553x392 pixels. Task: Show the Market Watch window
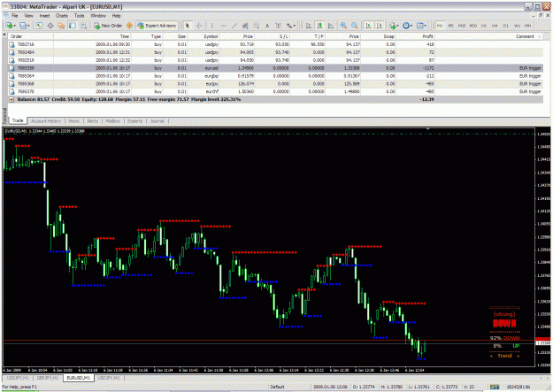point(39,26)
